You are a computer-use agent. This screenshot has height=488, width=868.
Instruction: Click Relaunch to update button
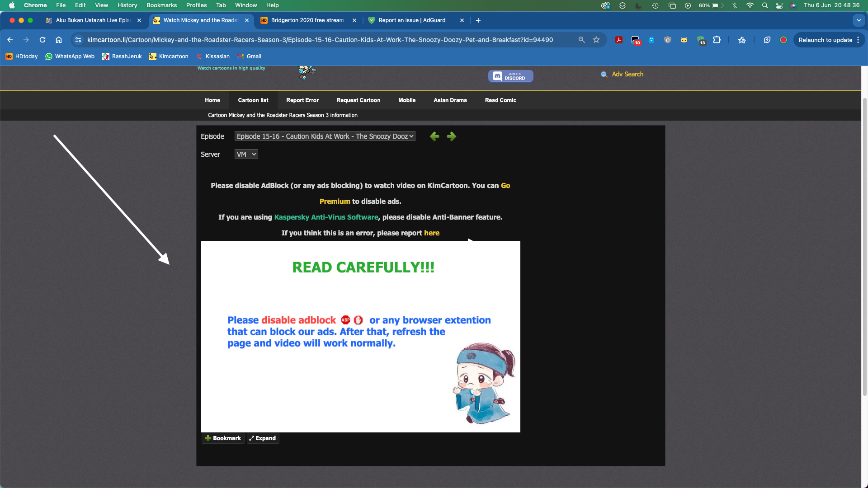(x=825, y=40)
